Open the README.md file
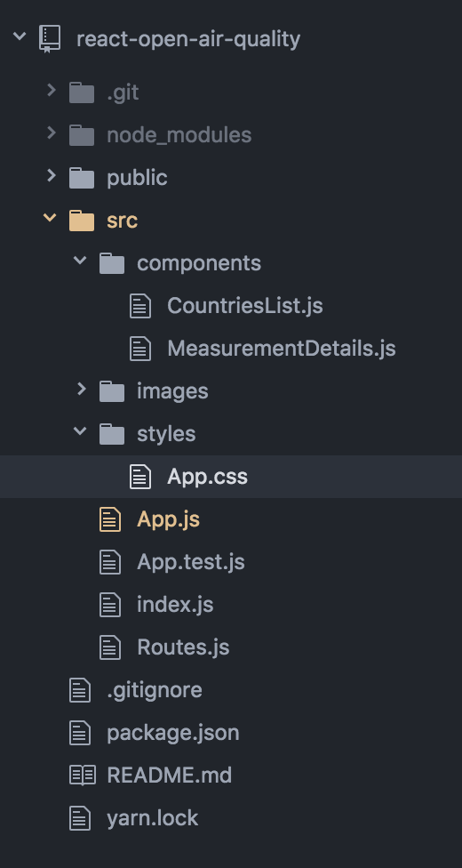The height and width of the screenshot is (868, 462). coord(170,775)
